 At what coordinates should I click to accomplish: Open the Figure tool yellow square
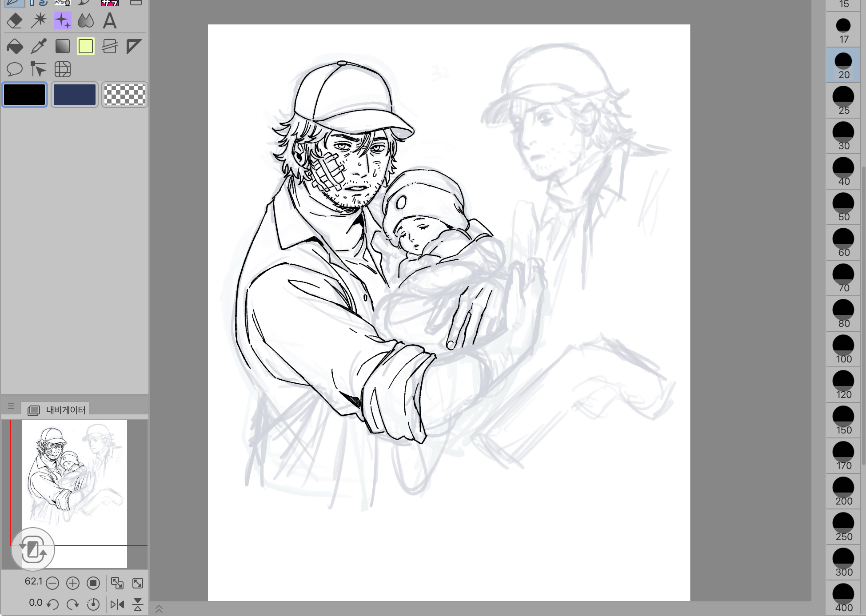[x=86, y=46]
